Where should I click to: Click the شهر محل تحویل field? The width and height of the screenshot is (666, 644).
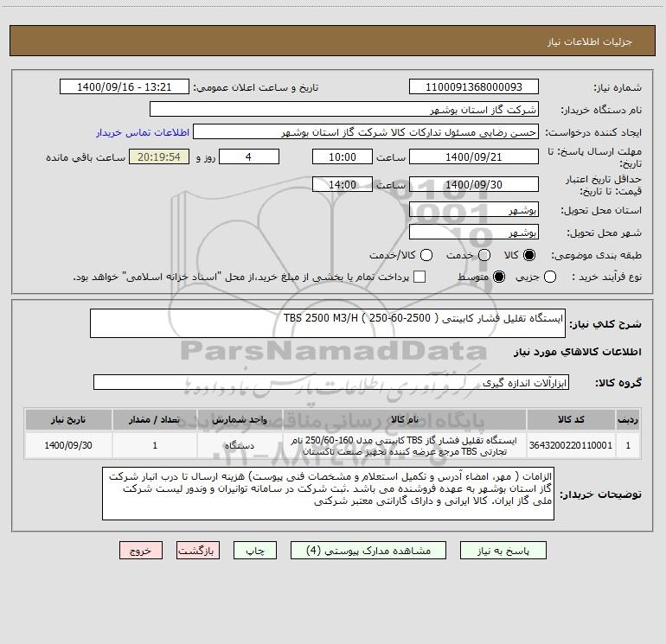click(x=474, y=232)
